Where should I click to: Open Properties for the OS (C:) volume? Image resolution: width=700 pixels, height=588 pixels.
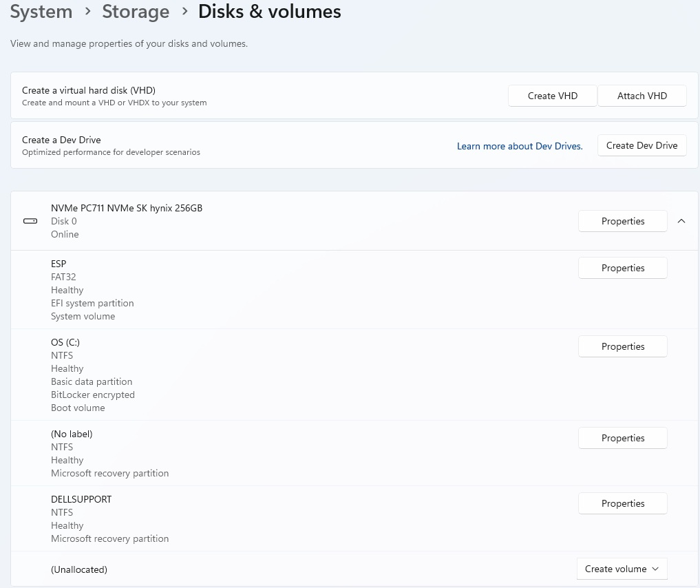pos(622,346)
